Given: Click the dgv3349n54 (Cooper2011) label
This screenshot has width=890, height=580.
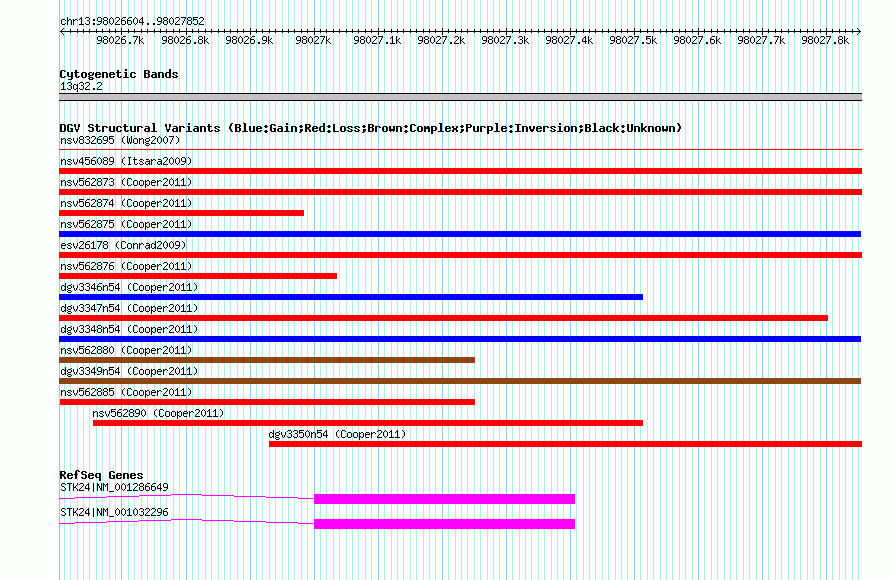Looking at the screenshot, I should (129, 371).
